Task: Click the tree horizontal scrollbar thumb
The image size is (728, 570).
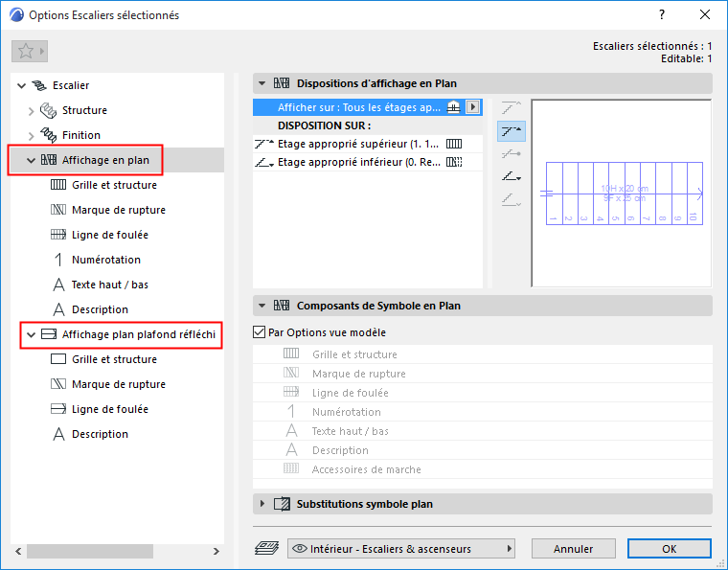Action: [x=90, y=551]
